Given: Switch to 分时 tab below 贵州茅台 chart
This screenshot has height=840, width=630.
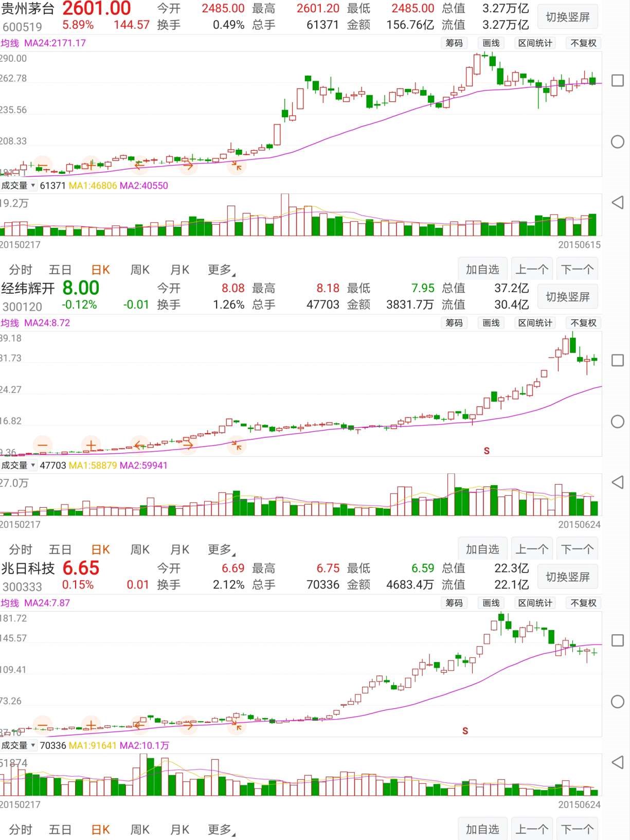Looking at the screenshot, I should (21, 270).
